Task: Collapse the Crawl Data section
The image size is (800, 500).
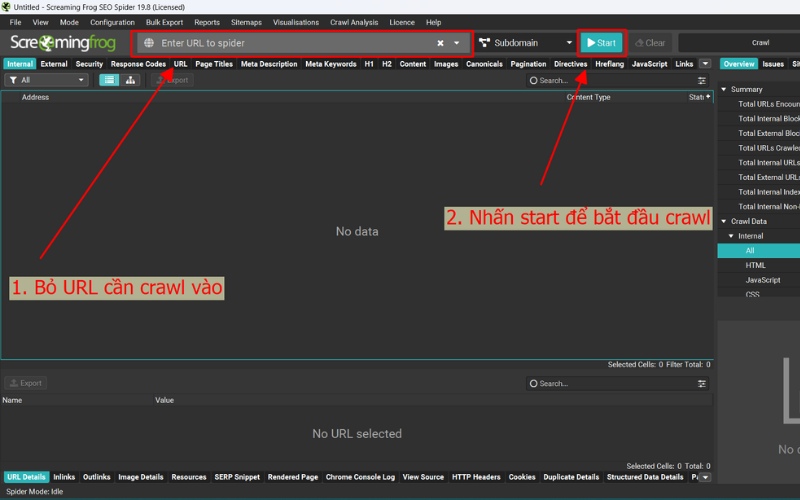Action: pyautogui.click(x=724, y=221)
